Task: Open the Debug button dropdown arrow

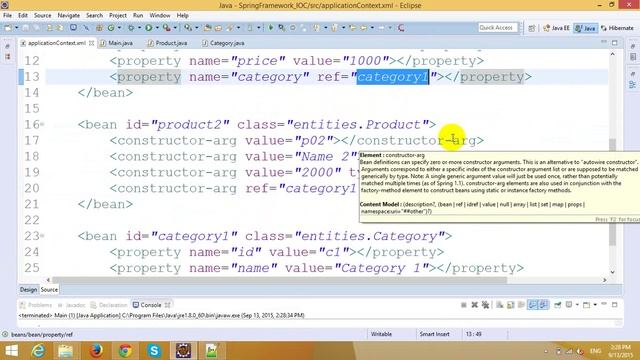Action: click(139, 28)
